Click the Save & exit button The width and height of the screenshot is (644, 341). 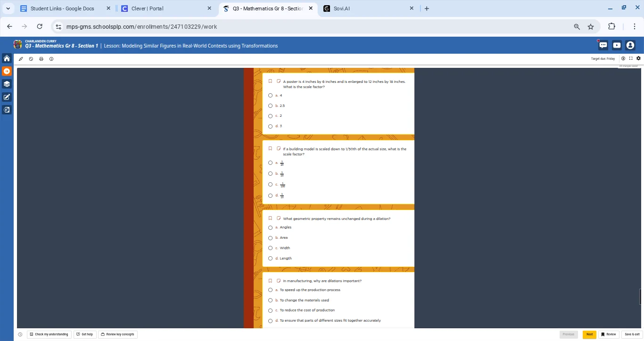pyautogui.click(x=632, y=334)
